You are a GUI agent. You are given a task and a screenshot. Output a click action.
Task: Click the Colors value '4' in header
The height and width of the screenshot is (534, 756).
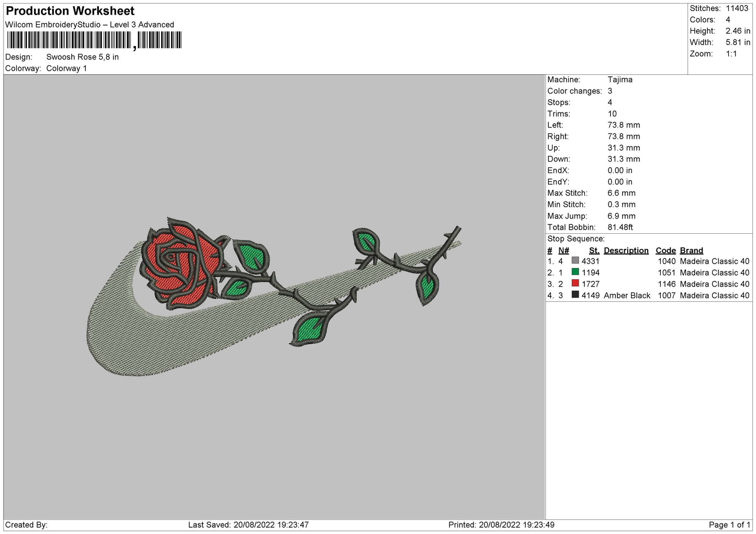[728, 20]
